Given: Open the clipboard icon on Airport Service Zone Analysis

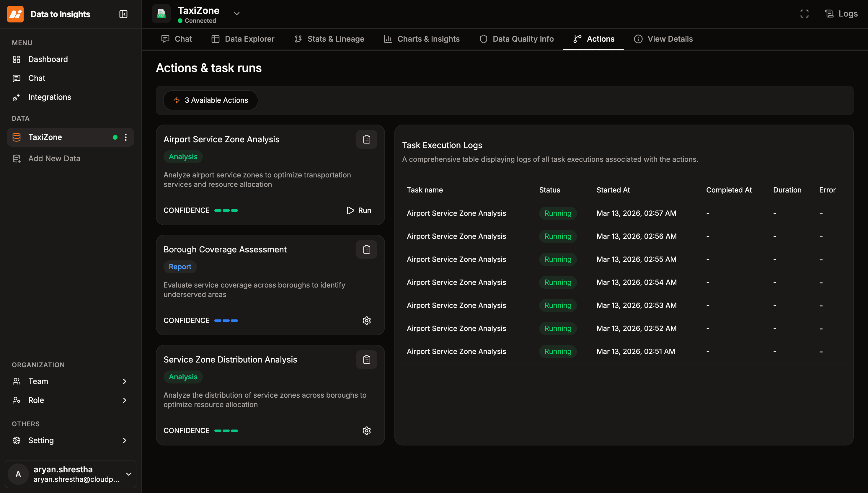Looking at the screenshot, I should point(366,139).
